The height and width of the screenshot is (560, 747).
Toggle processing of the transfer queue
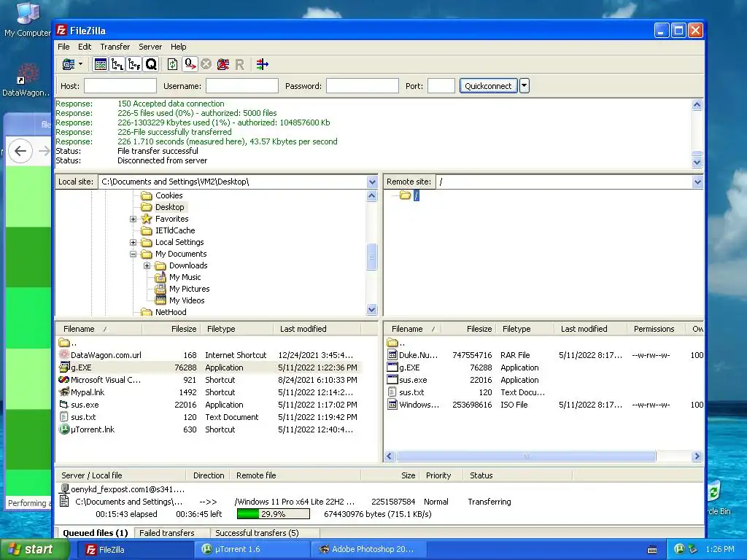pyautogui.click(x=190, y=64)
